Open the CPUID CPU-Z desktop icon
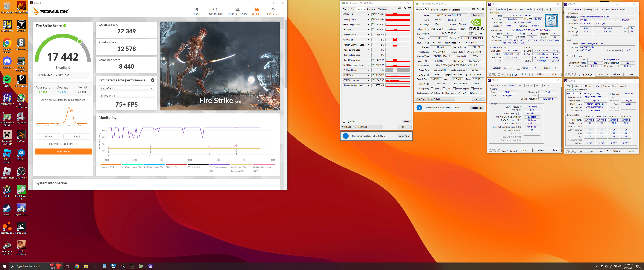The width and height of the screenshot is (644, 270). click(7, 99)
